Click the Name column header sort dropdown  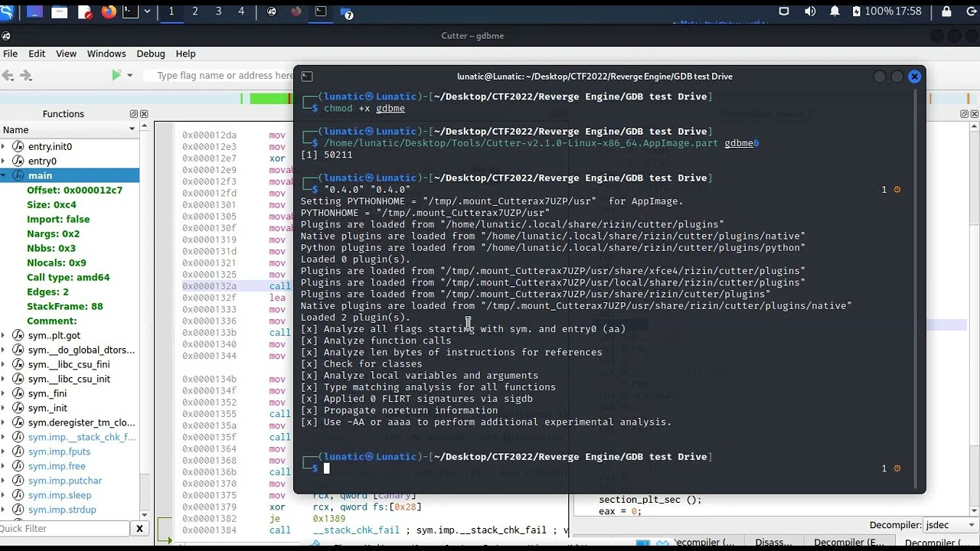pyautogui.click(x=132, y=130)
